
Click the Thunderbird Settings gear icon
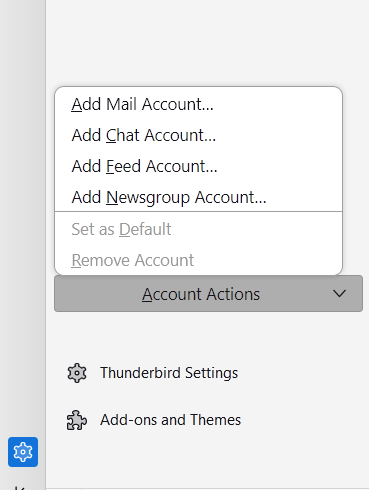77,373
